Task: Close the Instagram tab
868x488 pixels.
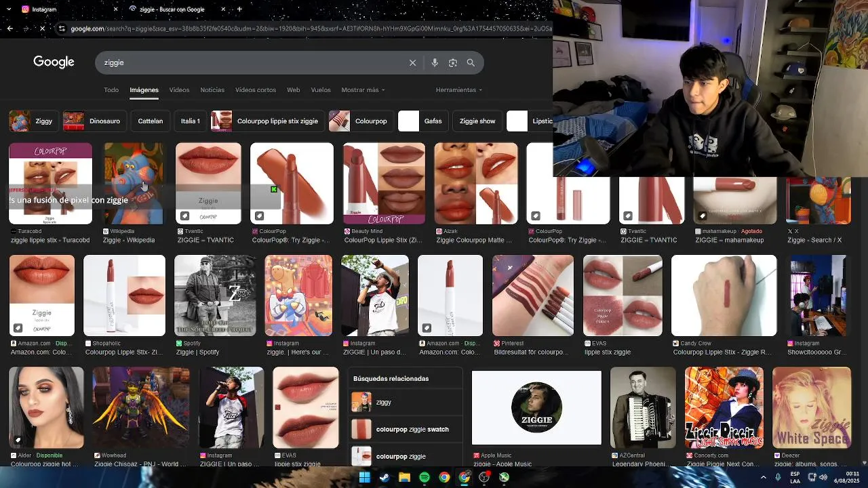Action: (115, 9)
